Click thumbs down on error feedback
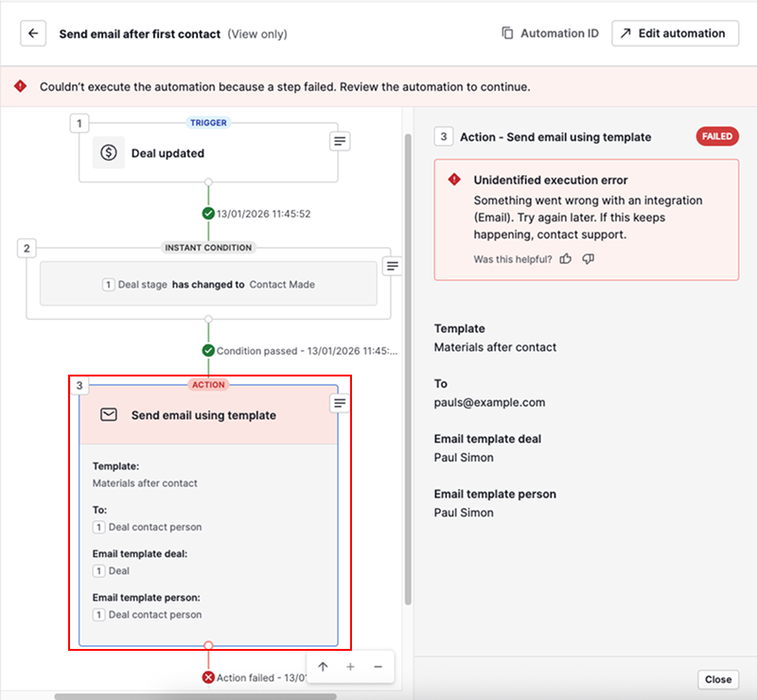 589,259
